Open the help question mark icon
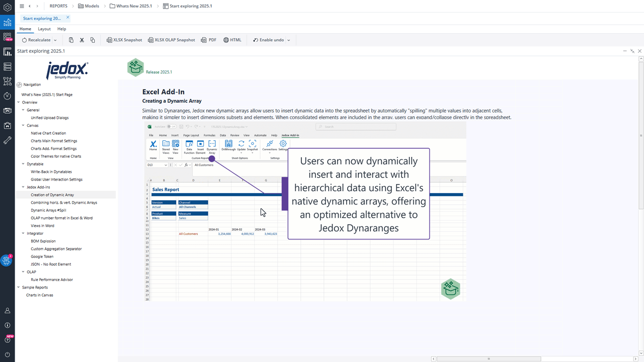644x362 pixels. coord(7,340)
